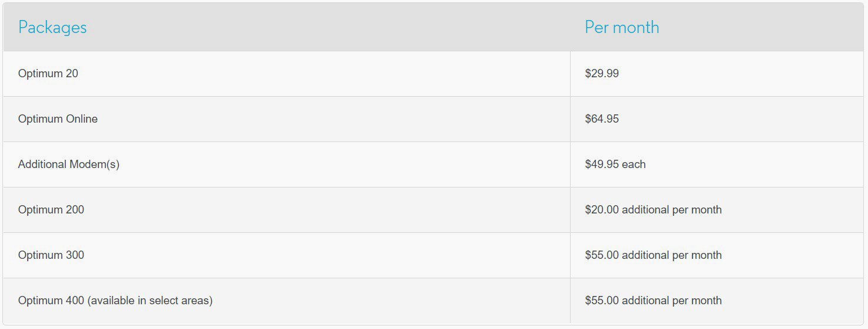868x329 pixels.
Task: Click the Additional Modem(s) row label
Action: 69,164
